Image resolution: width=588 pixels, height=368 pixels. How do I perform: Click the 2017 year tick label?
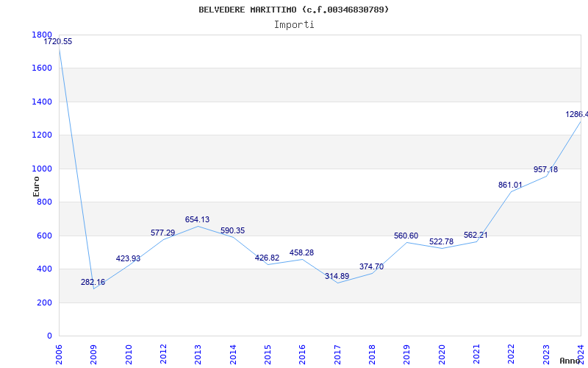(337, 355)
